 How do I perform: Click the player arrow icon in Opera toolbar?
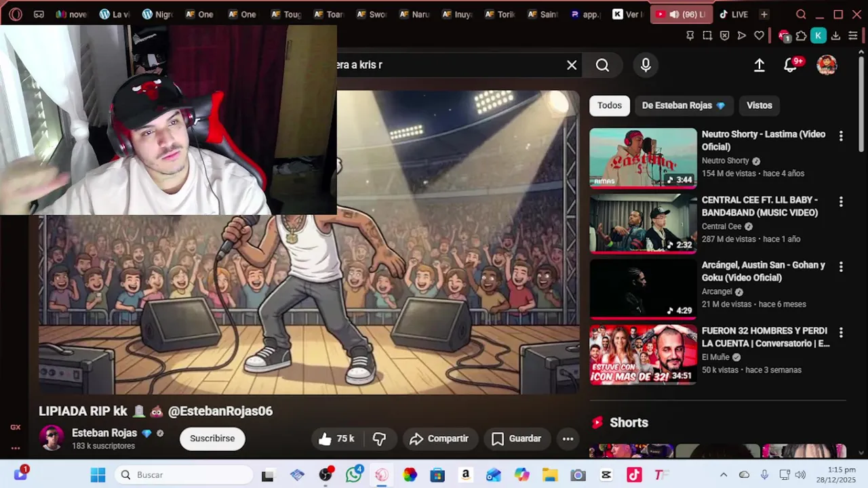(x=741, y=36)
